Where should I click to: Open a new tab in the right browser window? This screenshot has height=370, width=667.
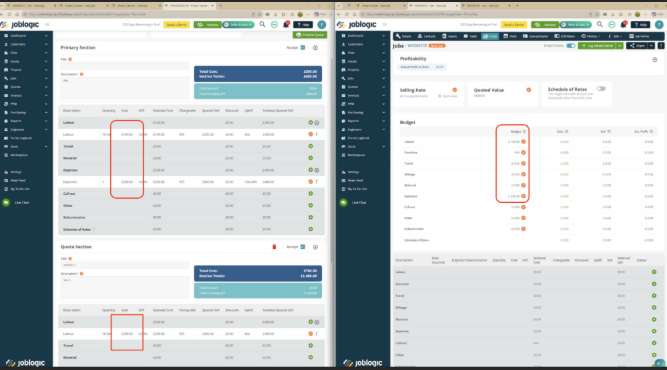pos(517,6)
